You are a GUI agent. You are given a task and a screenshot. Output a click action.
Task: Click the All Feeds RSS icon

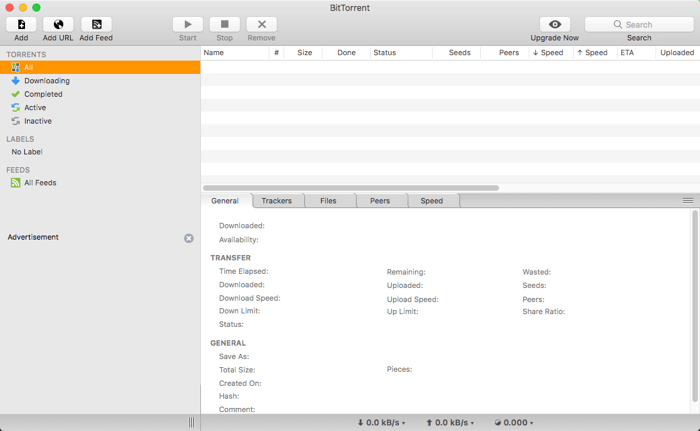[x=16, y=183]
